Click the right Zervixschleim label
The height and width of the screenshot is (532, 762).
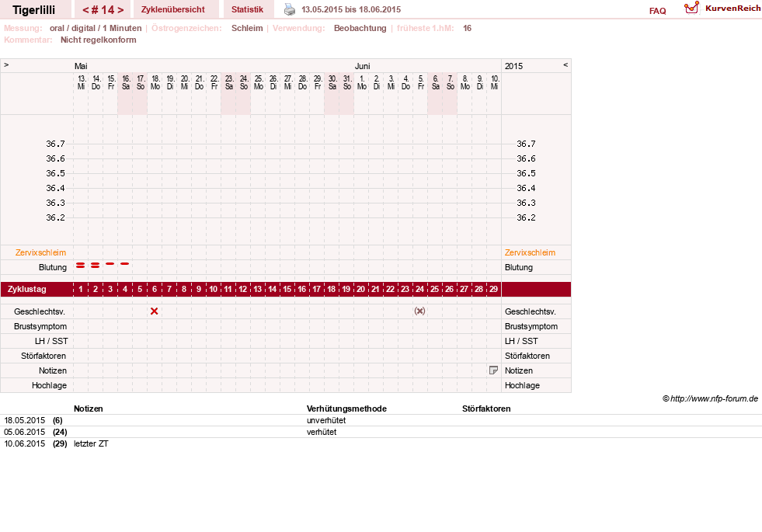point(530,252)
